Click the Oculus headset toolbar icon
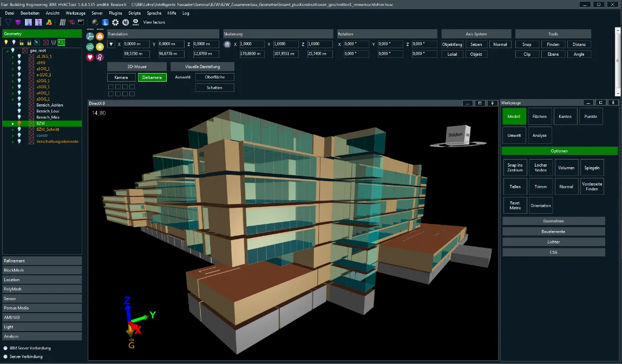 (x=136, y=22)
